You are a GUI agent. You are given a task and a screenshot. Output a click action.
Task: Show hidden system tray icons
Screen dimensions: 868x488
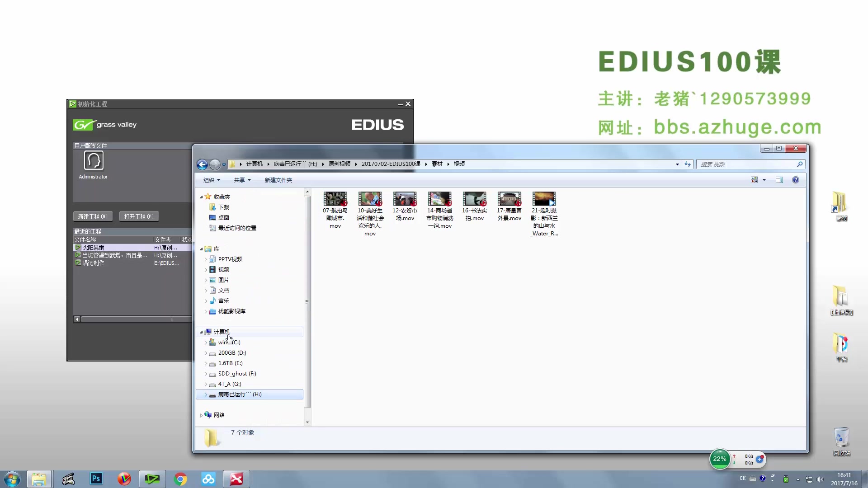coord(798,479)
